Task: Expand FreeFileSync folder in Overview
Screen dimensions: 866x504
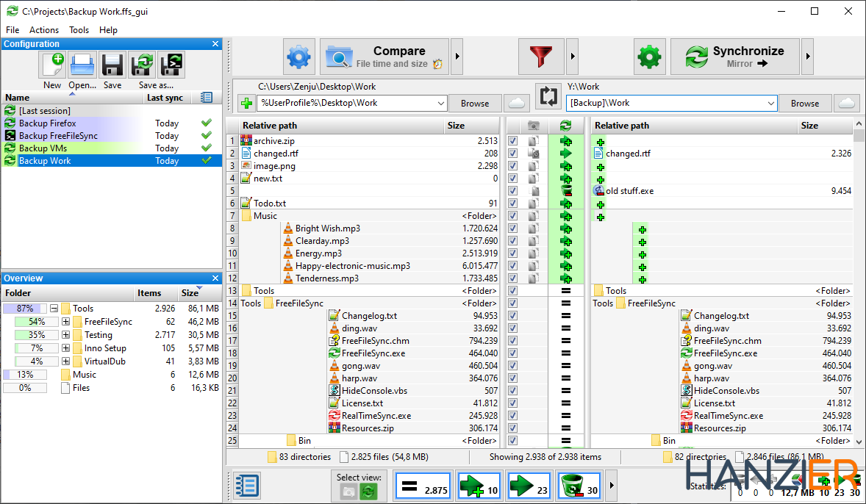Action: [65, 322]
